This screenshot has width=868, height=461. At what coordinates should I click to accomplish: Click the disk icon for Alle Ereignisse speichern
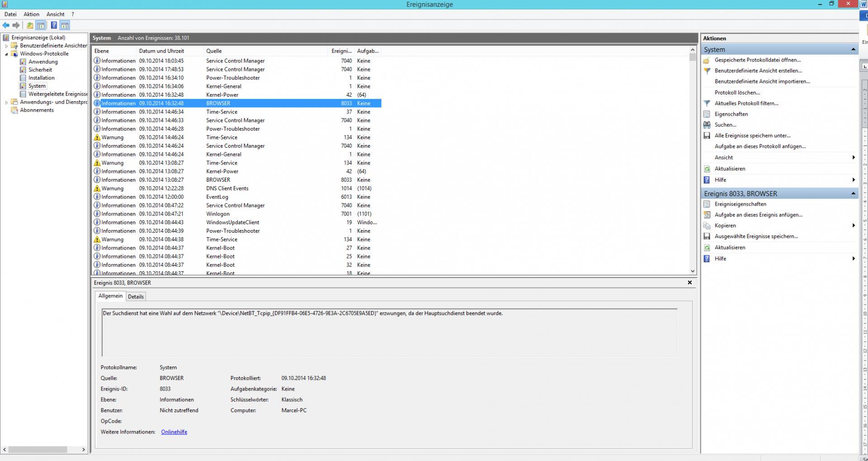707,136
